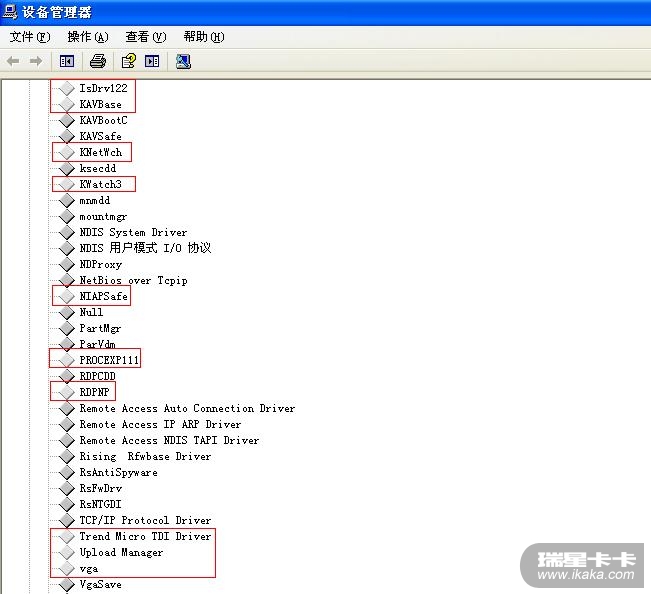The image size is (651, 594).
Task: Select the RsFwDrv entry
Action: click(x=101, y=489)
